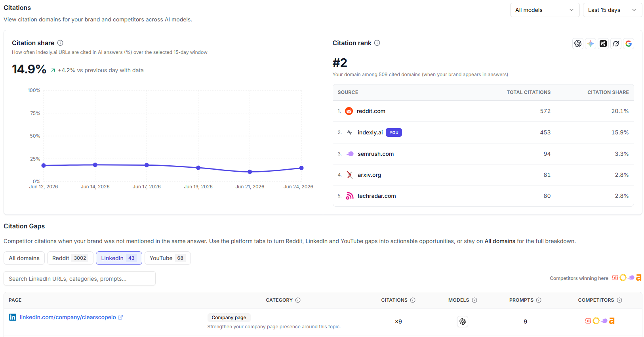Click the techradar.com source name

click(x=377, y=196)
